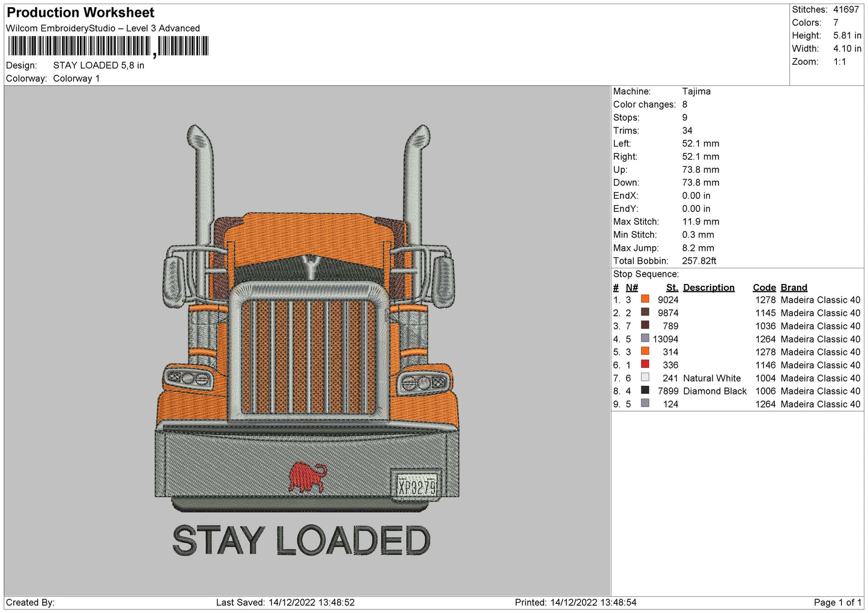Click the Diamond Black swatch in row 8
The height and width of the screenshot is (613, 868).
point(645,390)
